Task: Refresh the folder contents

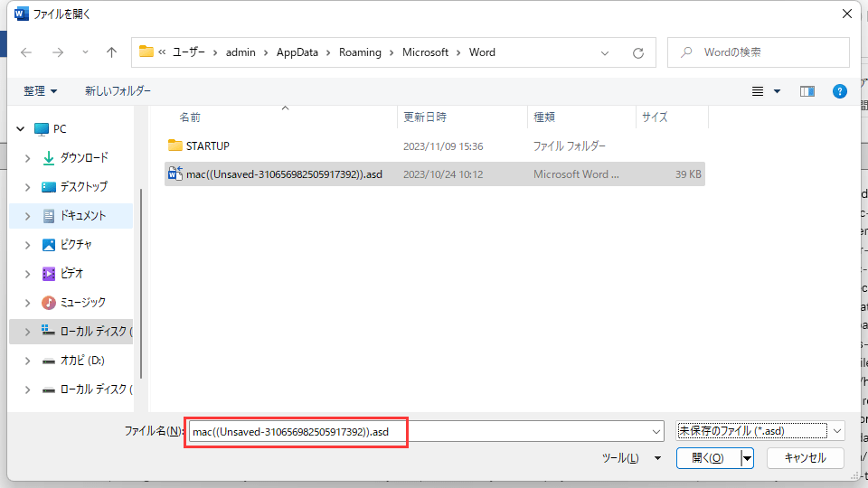Action: [x=638, y=53]
